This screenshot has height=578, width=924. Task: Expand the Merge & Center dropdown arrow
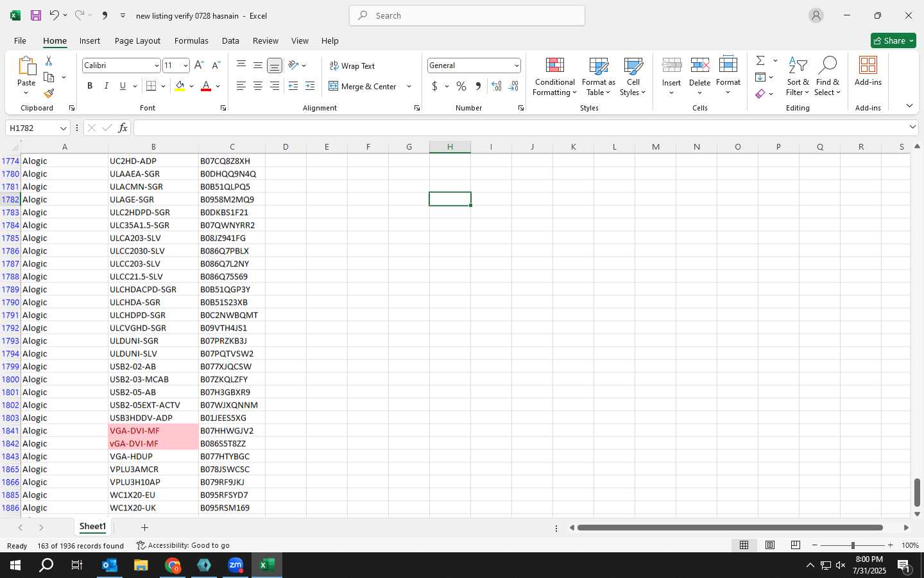409,86
